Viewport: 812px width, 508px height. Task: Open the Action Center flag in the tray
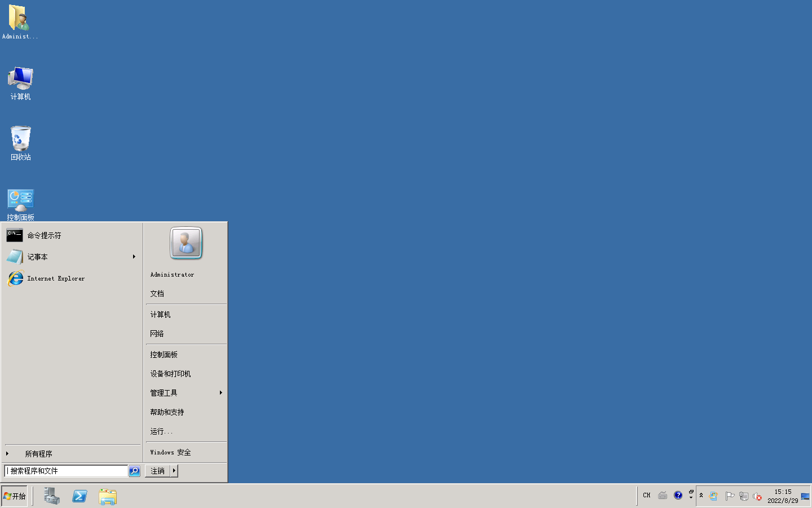tap(730, 496)
